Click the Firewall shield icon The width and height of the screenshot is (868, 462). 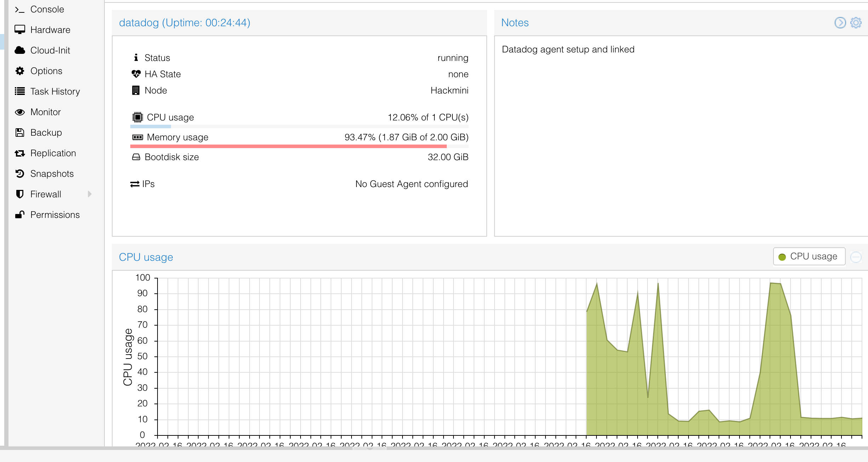(x=20, y=194)
